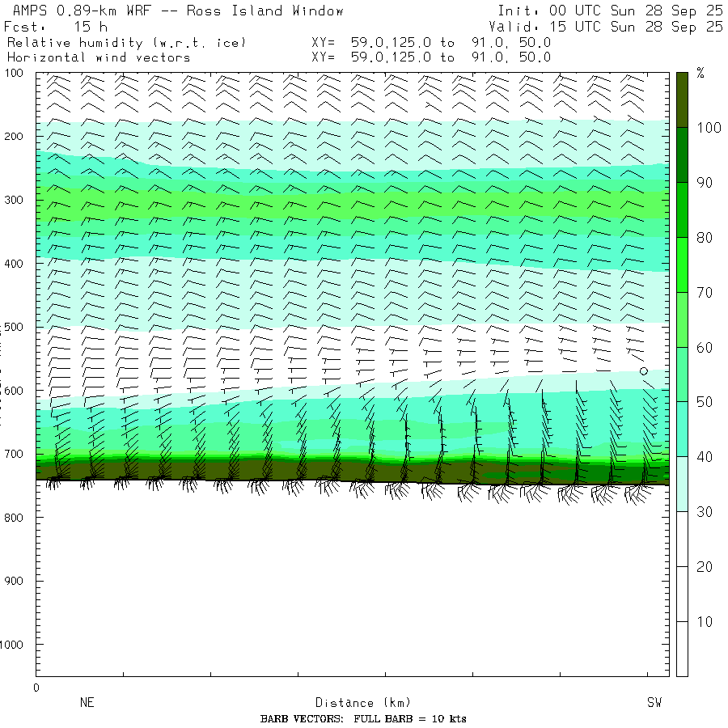Image resolution: width=728 pixels, height=728 pixels.
Task: Select the pale cyan 30–40 colorbar segment
Action: tap(682, 484)
